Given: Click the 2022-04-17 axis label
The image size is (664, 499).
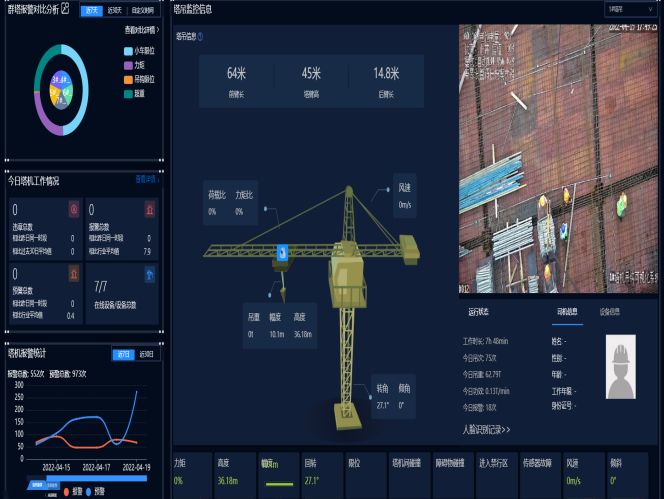Looking at the screenshot, I should [96, 467].
